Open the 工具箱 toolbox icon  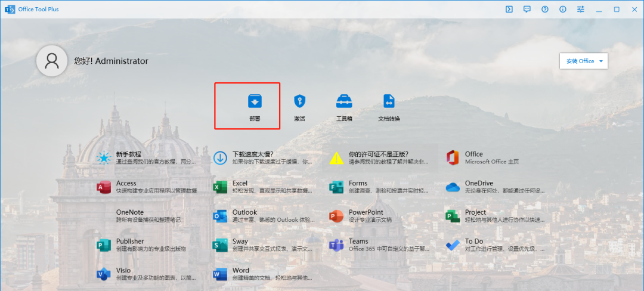coord(344,101)
